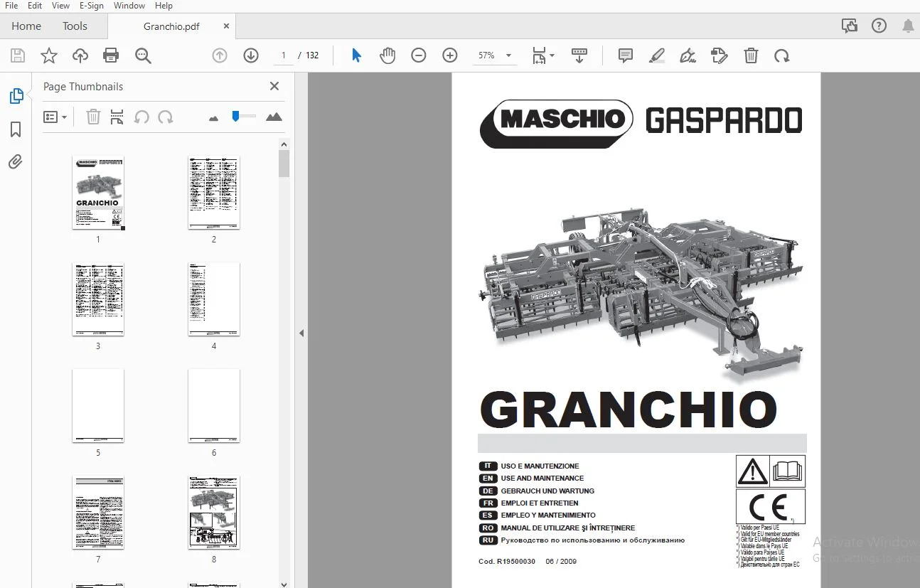Select page 3 thumbnail
Screen dimensions: 920x588
tap(98, 299)
